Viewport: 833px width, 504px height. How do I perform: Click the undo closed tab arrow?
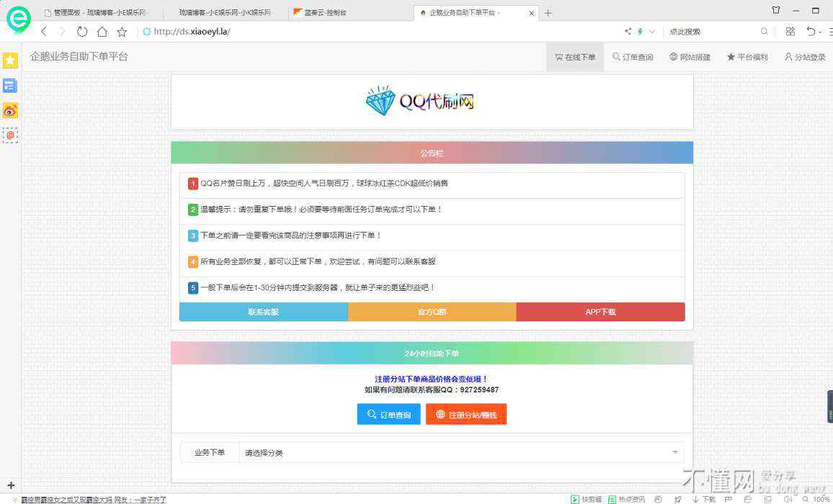(811, 32)
